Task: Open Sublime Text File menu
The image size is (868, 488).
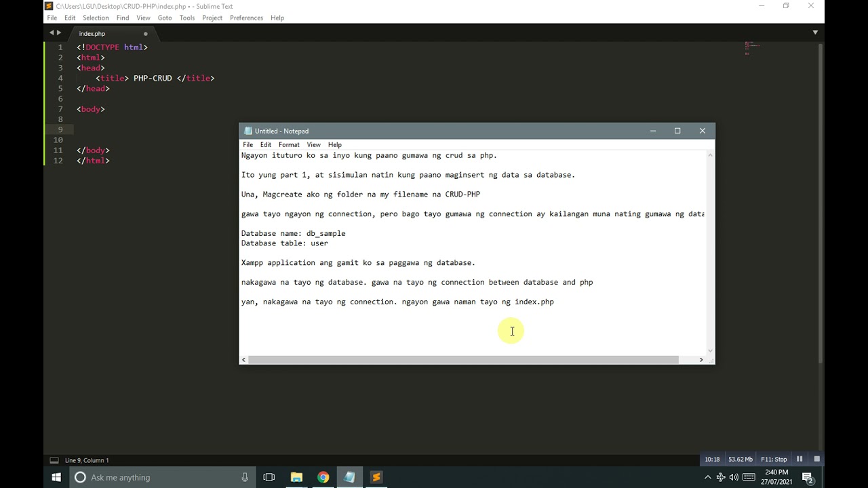Action: (52, 18)
